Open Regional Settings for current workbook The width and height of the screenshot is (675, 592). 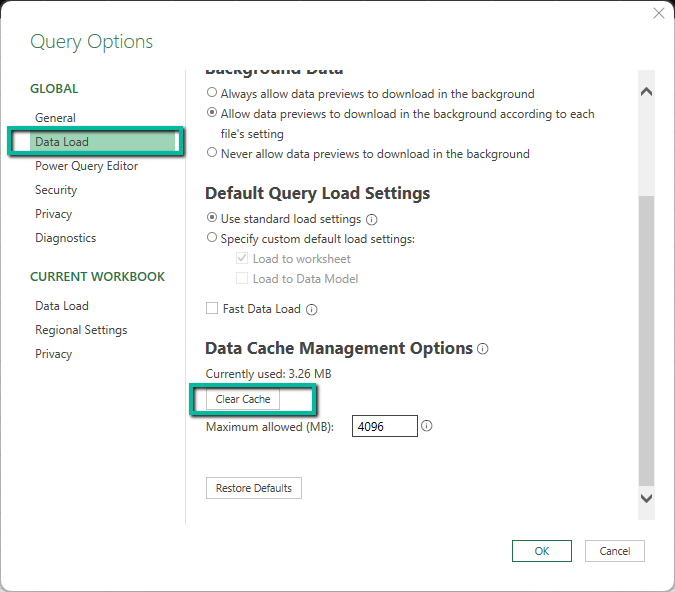pyautogui.click(x=81, y=330)
